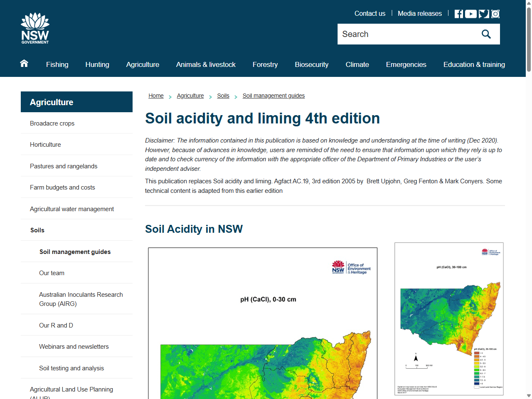
Task: Select the Home icon in the navigation bar
Action: pos(24,64)
